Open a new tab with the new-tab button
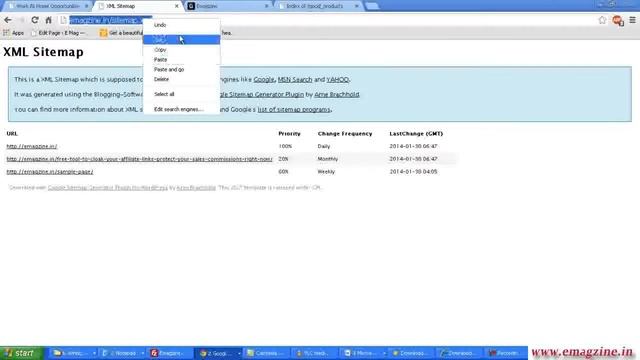The width and height of the screenshot is (640, 360). pyautogui.click(x=372, y=6)
